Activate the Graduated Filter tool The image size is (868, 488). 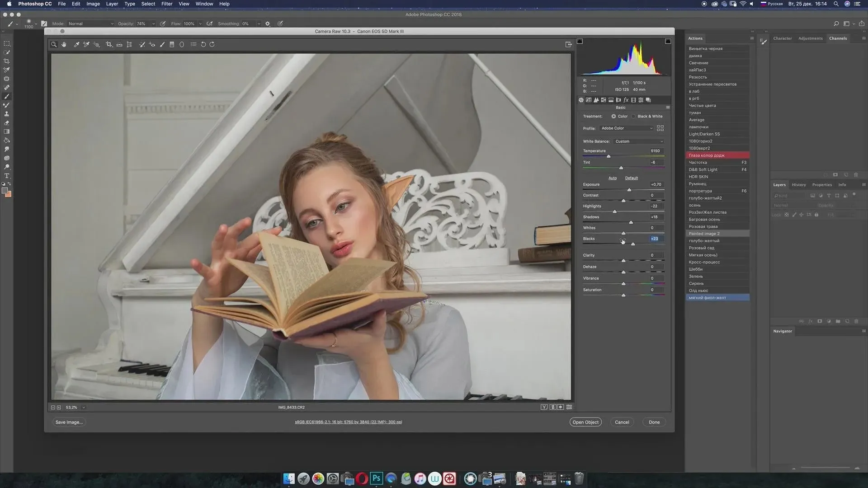[x=172, y=44]
